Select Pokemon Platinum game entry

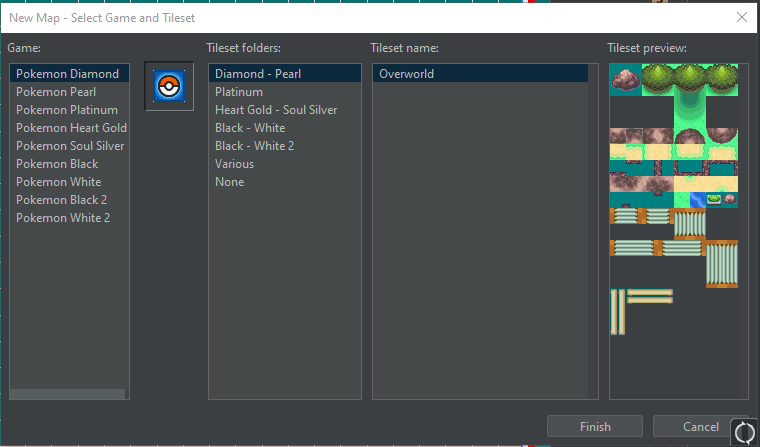67,110
